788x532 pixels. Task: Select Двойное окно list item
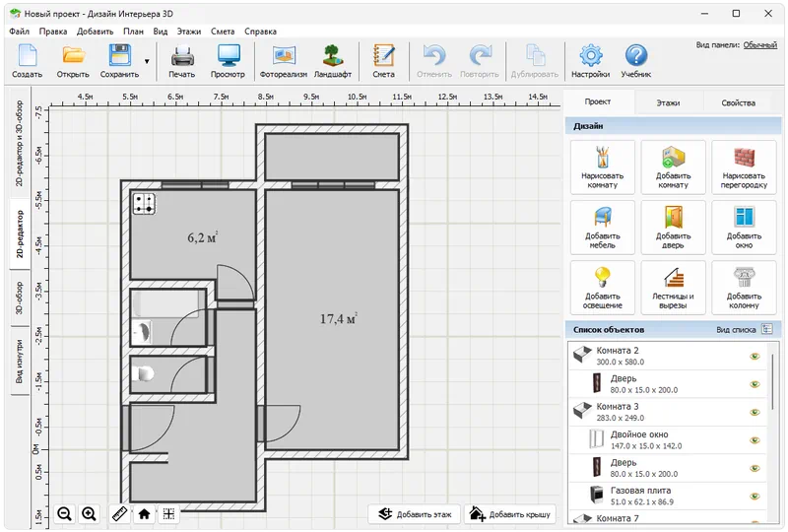668,440
